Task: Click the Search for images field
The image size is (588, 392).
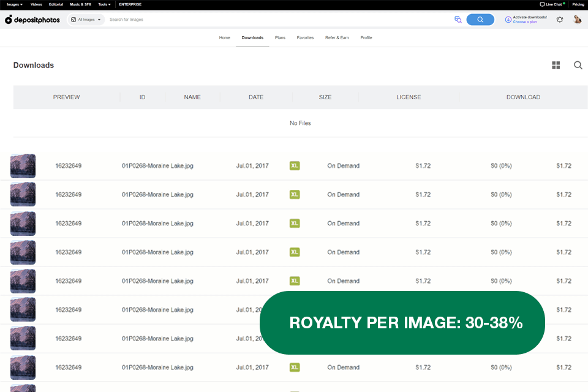Action: coord(277,20)
